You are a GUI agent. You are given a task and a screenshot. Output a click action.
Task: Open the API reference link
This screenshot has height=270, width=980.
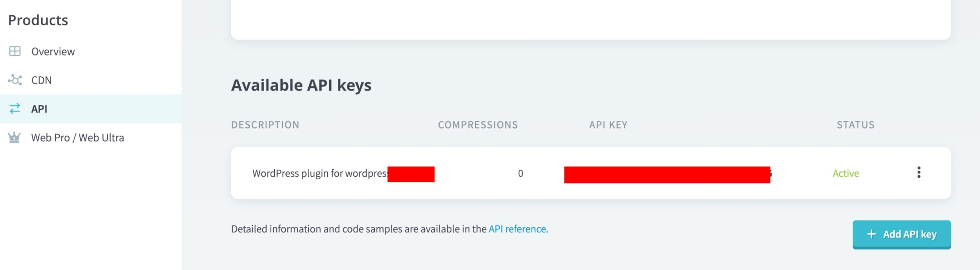point(518,229)
